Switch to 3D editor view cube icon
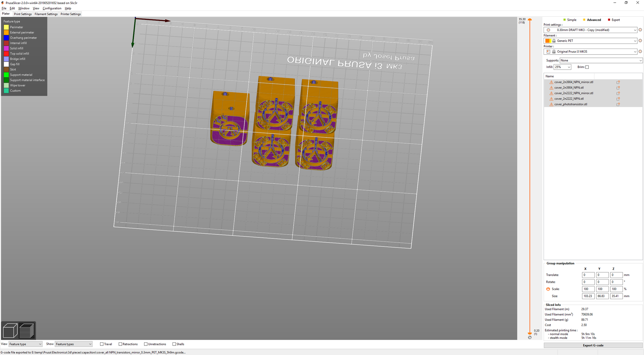The width and height of the screenshot is (644, 355). pyautogui.click(x=10, y=330)
